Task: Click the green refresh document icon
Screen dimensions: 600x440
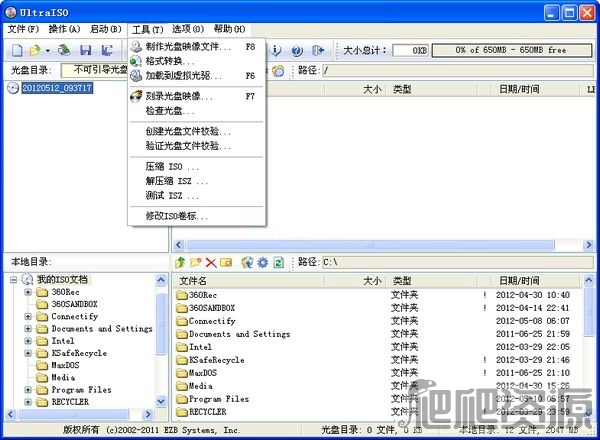Action: (279, 262)
